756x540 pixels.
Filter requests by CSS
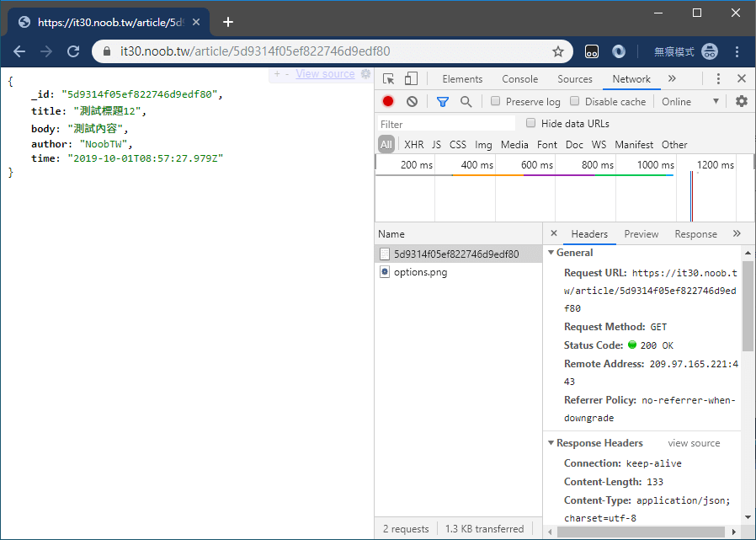457,144
